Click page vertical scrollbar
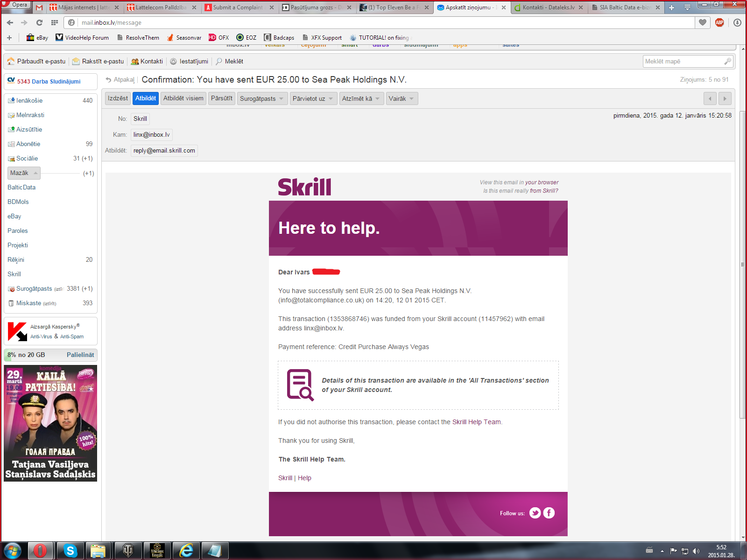This screenshot has height=560, width=747. coord(742,264)
